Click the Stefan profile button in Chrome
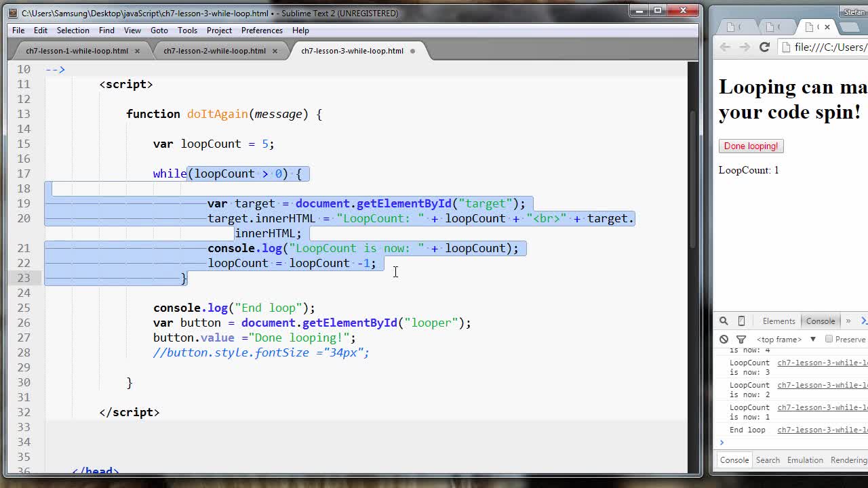The height and width of the screenshot is (488, 868). click(x=854, y=12)
